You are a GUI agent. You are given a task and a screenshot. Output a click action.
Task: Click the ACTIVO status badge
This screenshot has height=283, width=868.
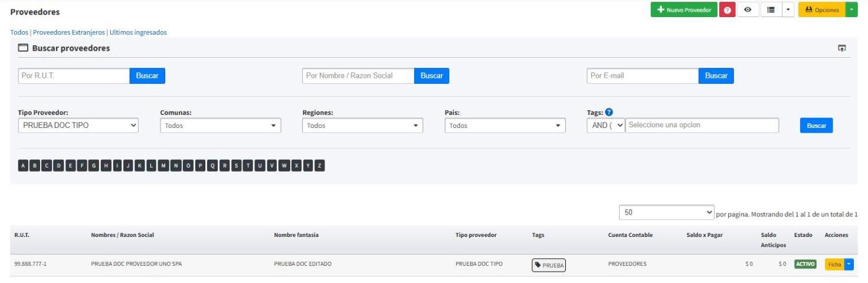pos(805,264)
